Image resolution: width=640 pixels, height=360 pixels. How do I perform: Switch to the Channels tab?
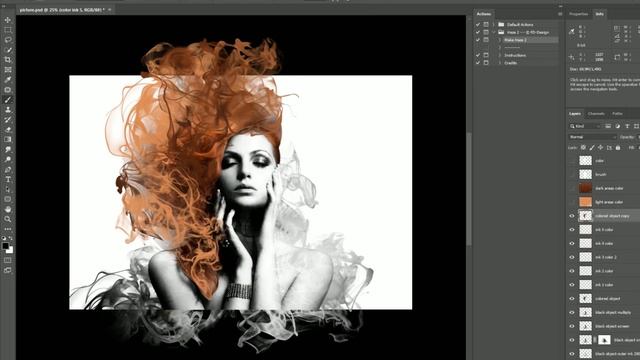(x=596, y=114)
